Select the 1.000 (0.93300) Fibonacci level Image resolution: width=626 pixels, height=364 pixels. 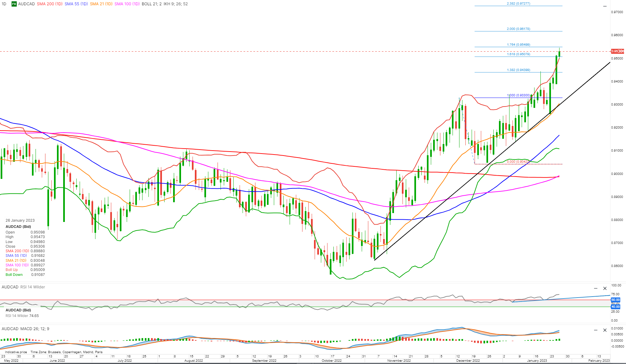point(518,95)
